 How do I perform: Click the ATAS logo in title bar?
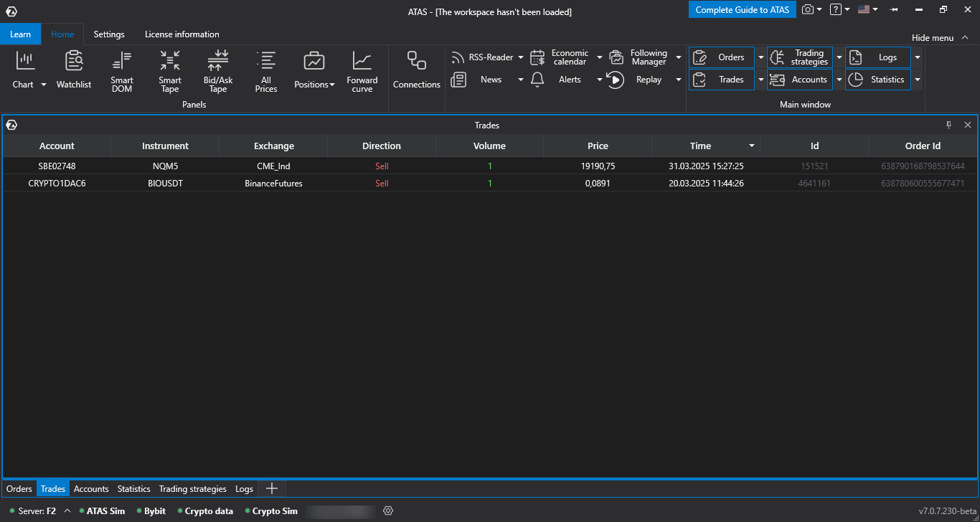click(11, 11)
